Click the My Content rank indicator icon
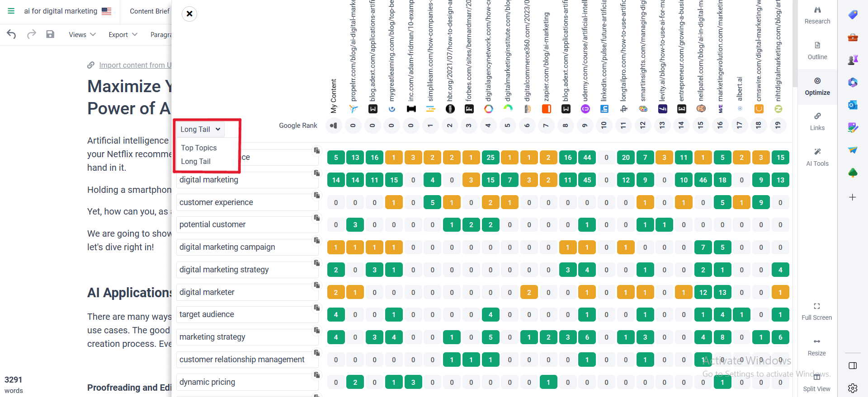The height and width of the screenshot is (397, 868). coord(334,126)
